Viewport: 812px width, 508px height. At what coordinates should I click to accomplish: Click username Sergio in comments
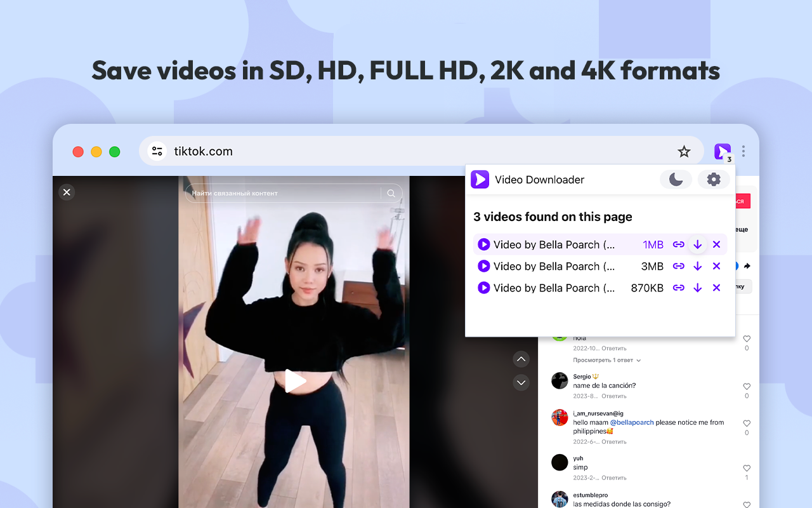582,377
